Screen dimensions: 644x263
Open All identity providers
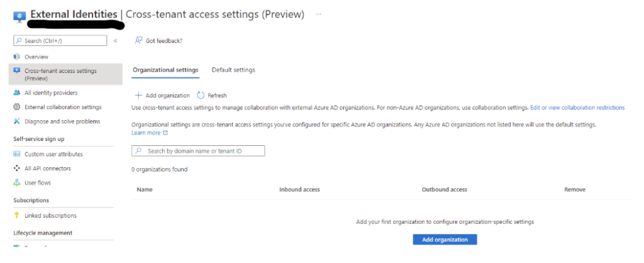point(51,93)
